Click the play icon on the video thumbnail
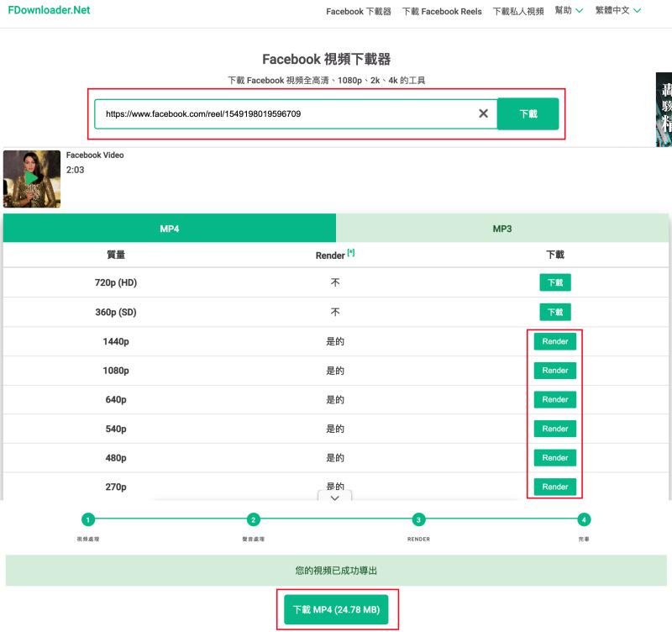672x632 pixels. [x=31, y=177]
